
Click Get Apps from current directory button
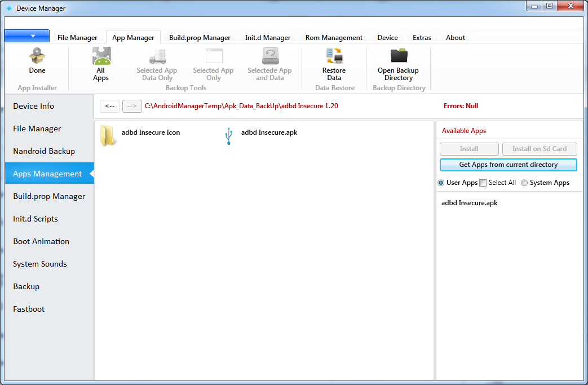[508, 165]
